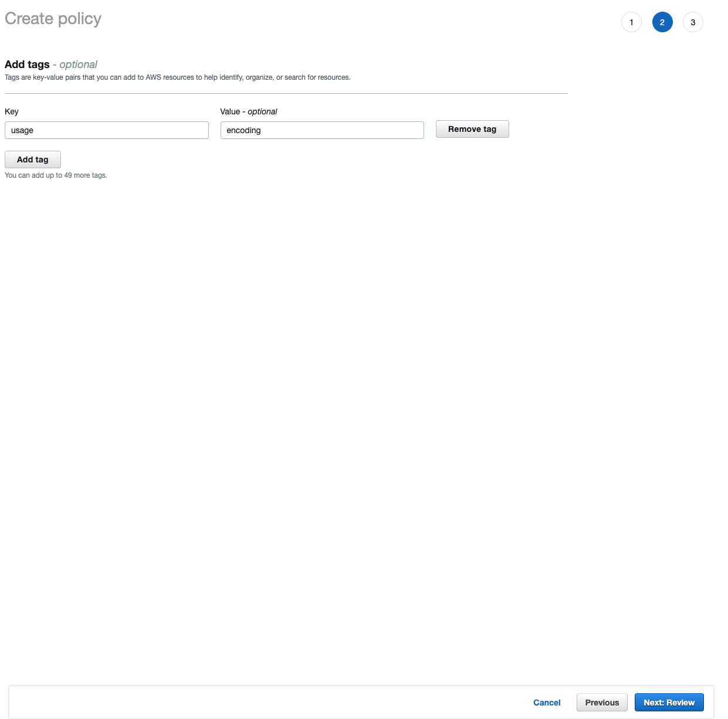Remove the usage tag

click(x=472, y=129)
